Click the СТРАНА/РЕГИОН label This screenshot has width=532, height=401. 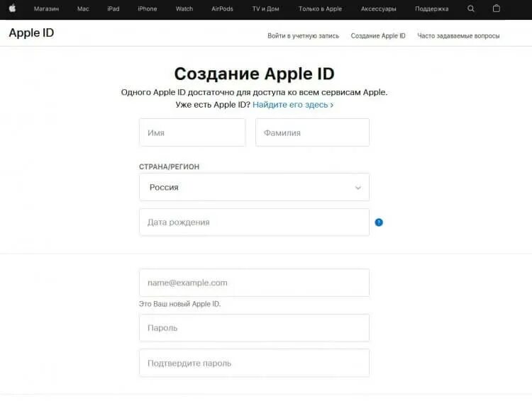point(169,166)
